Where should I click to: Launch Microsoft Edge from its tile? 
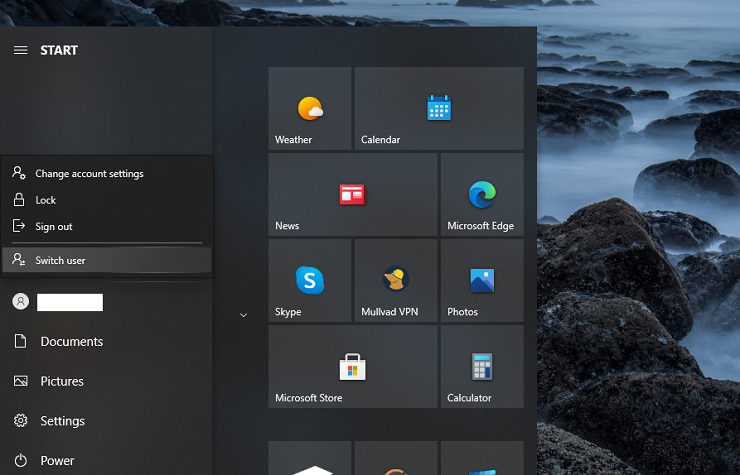click(x=482, y=195)
